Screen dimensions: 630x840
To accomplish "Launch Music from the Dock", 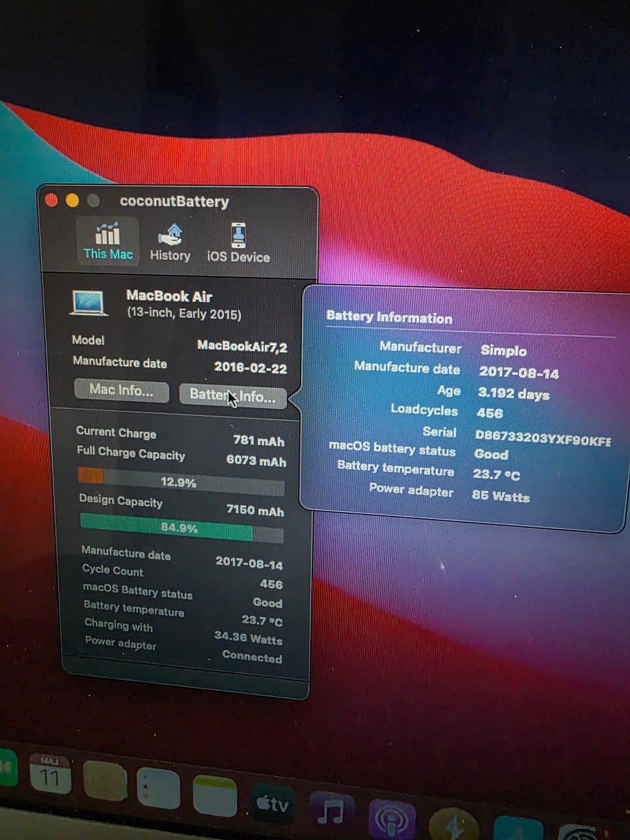I will pyautogui.click(x=331, y=812).
